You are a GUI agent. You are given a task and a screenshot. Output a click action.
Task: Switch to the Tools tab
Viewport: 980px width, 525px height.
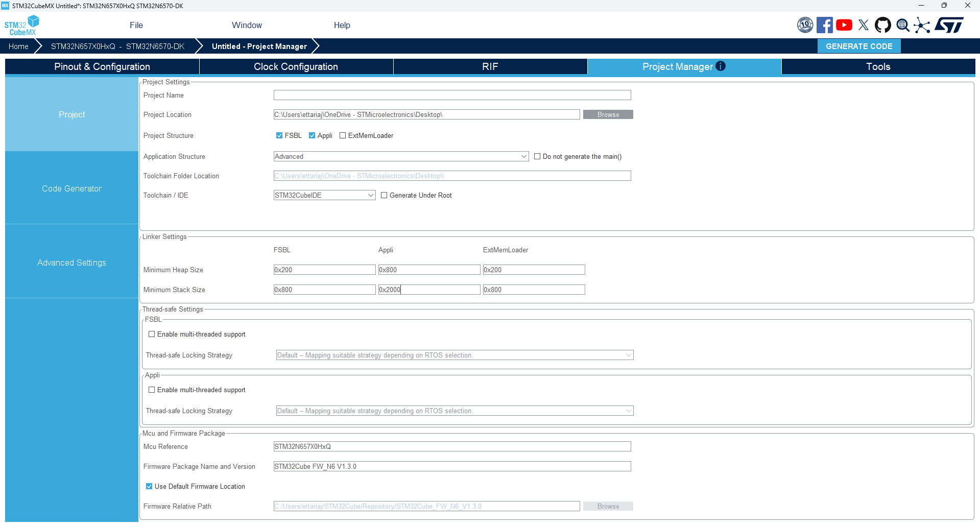(x=878, y=66)
